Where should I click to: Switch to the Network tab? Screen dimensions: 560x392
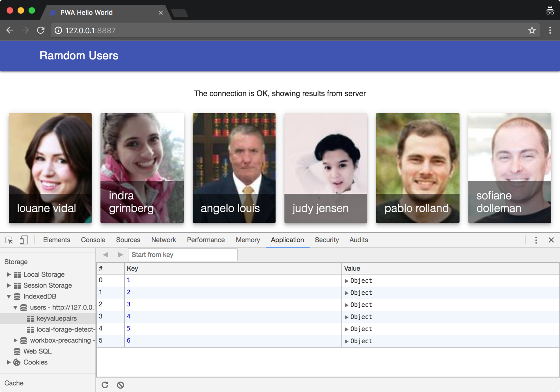pos(163,240)
